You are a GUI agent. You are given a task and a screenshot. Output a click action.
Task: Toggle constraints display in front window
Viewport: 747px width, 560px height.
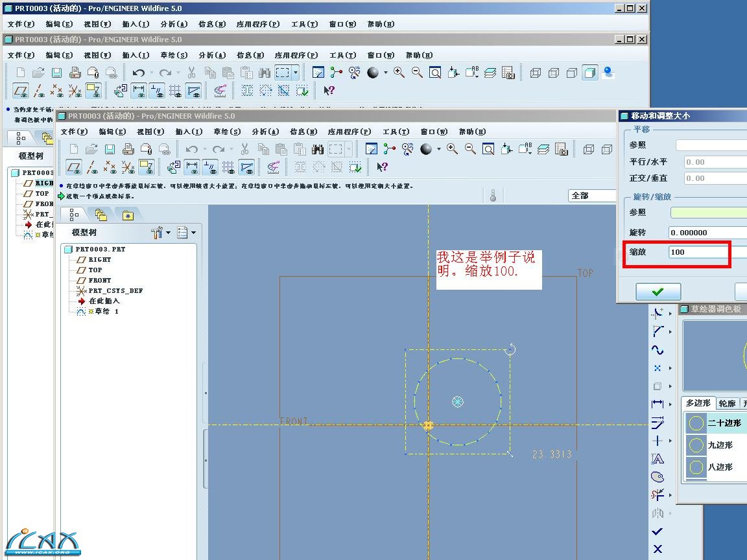pyautogui.click(x=210, y=167)
